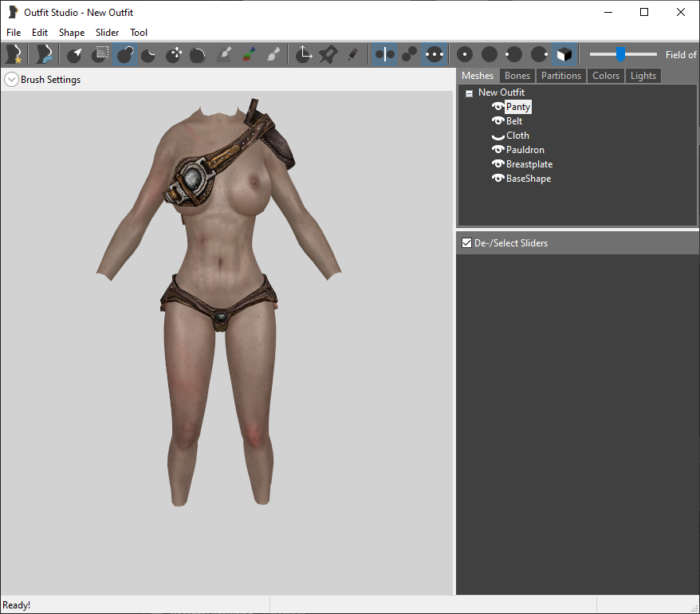Image resolution: width=700 pixels, height=614 pixels.
Task: Click the plain circle view icon
Action: click(x=490, y=54)
